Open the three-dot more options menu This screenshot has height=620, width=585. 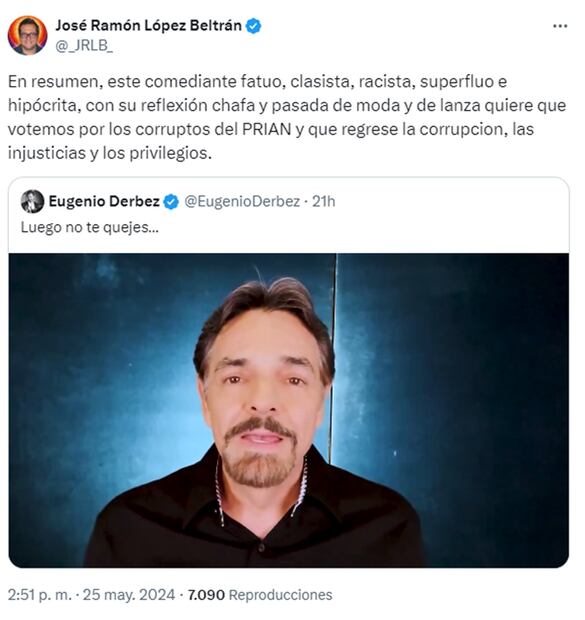coord(560,26)
